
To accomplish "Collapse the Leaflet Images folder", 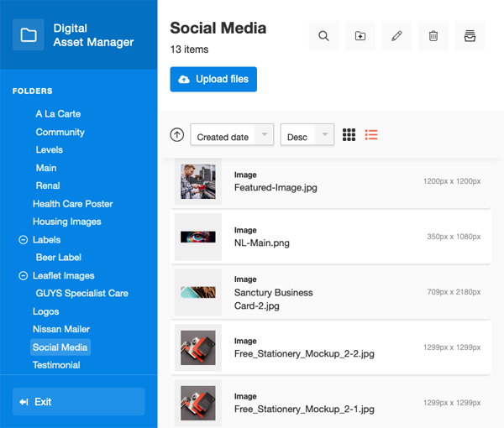I will [23, 275].
